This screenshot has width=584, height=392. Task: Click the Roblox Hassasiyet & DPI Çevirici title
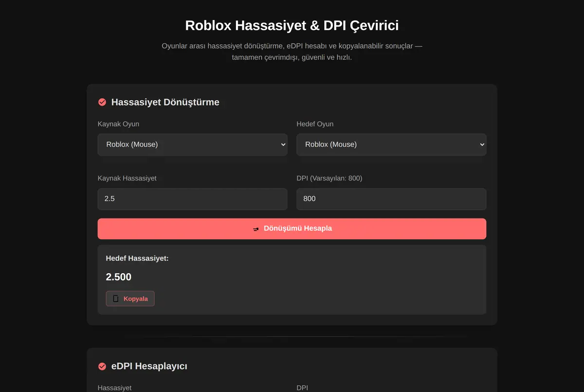tap(292, 25)
